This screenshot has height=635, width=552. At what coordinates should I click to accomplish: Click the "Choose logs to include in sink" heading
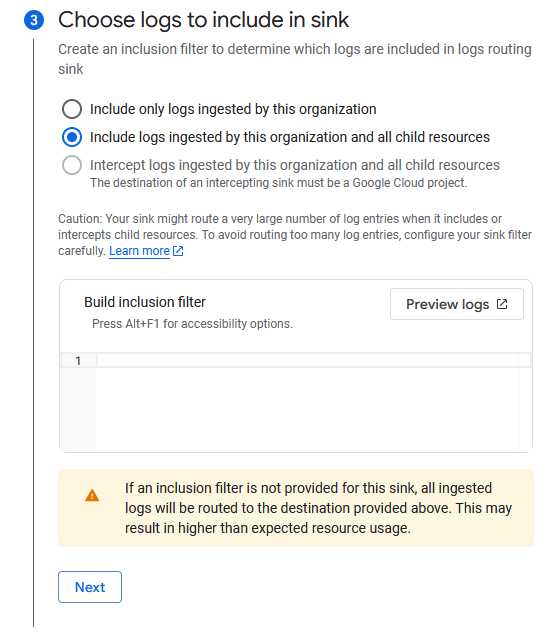pos(203,20)
